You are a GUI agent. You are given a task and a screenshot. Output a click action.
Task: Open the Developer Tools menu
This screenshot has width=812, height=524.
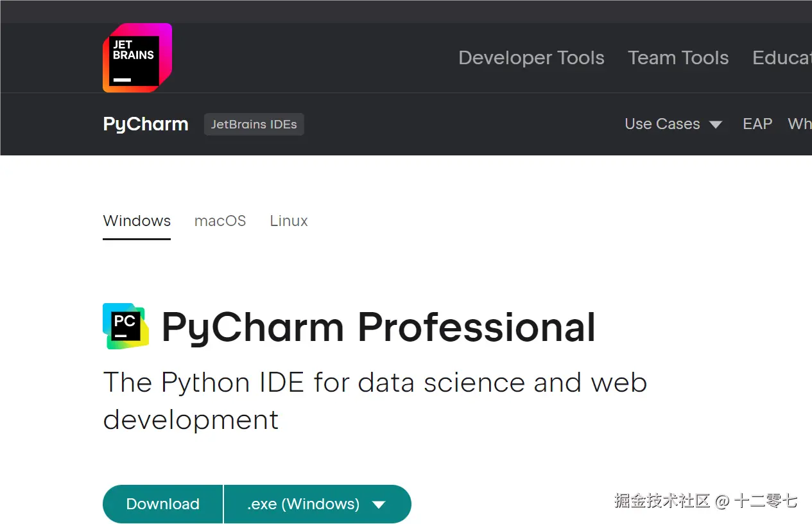[531, 58]
